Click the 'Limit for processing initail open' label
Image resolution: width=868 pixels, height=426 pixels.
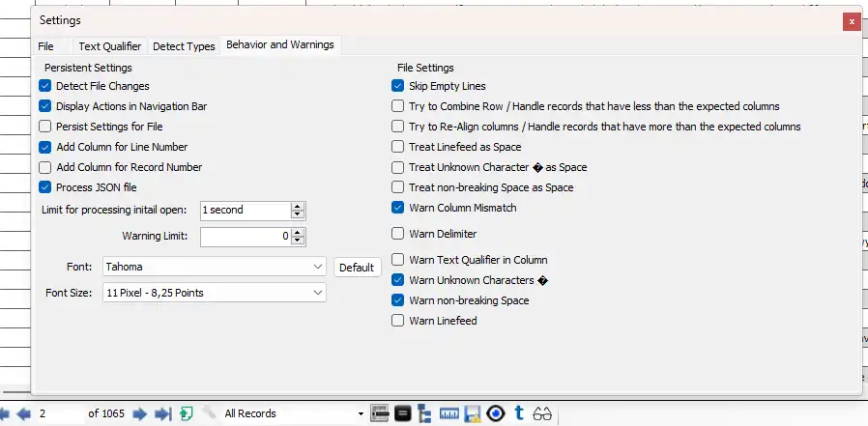click(x=114, y=210)
